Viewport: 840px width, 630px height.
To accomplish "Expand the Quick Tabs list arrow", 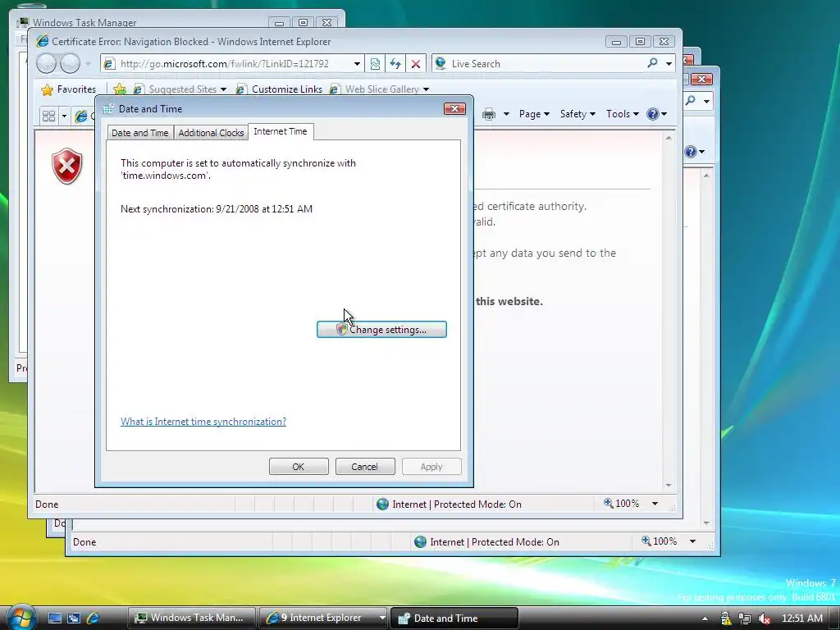I will click(x=64, y=116).
